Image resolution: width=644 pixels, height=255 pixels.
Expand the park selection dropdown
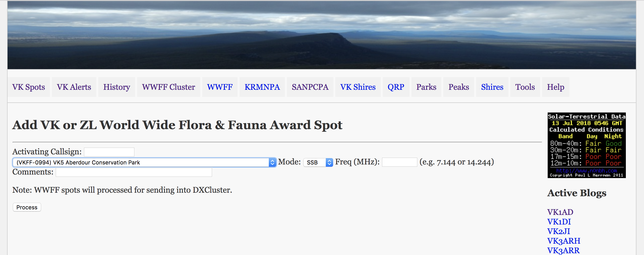[144, 162]
